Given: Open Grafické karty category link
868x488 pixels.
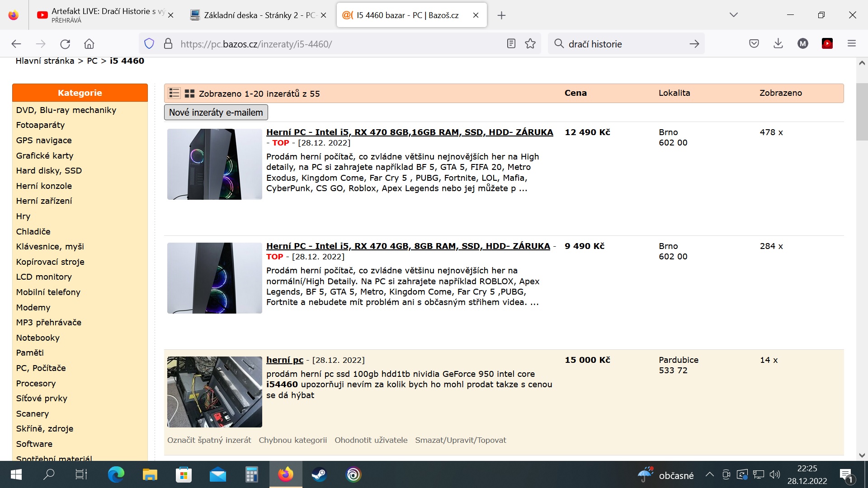Looking at the screenshot, I should [x=45, y=155].
